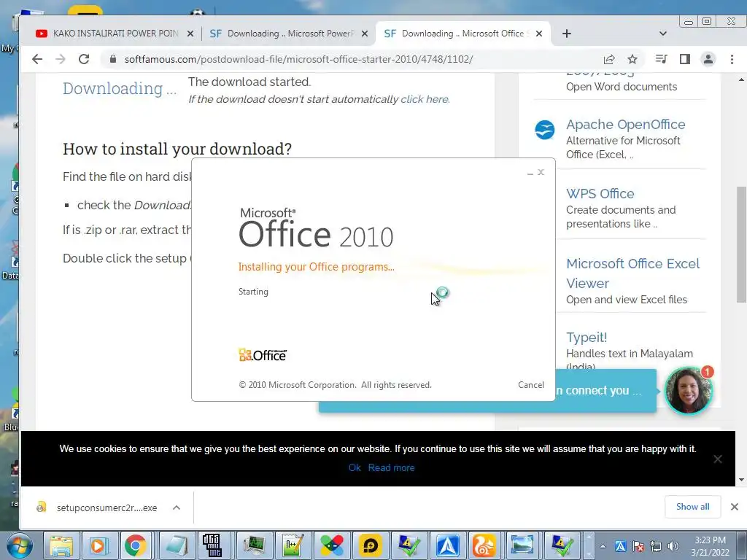
Task: Reload the softfamous page
Action: [84, 59]
